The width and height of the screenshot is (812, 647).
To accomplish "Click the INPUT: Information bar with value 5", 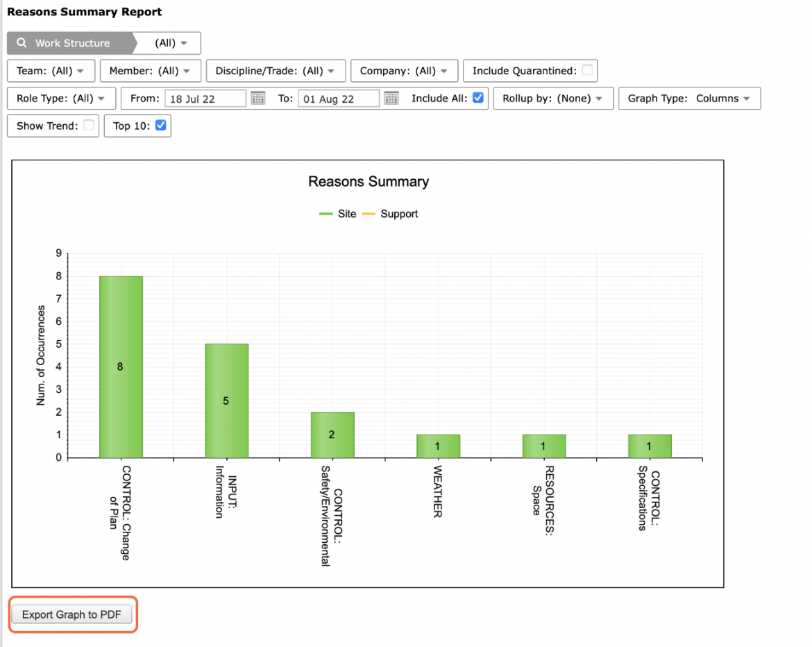I will click(227, 401).
